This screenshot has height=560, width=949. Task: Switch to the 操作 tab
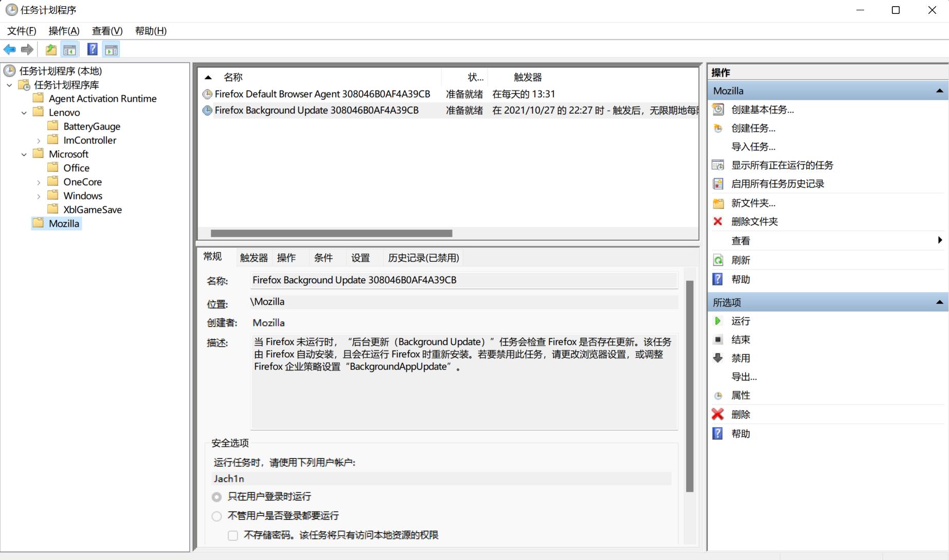pos(287,258)
